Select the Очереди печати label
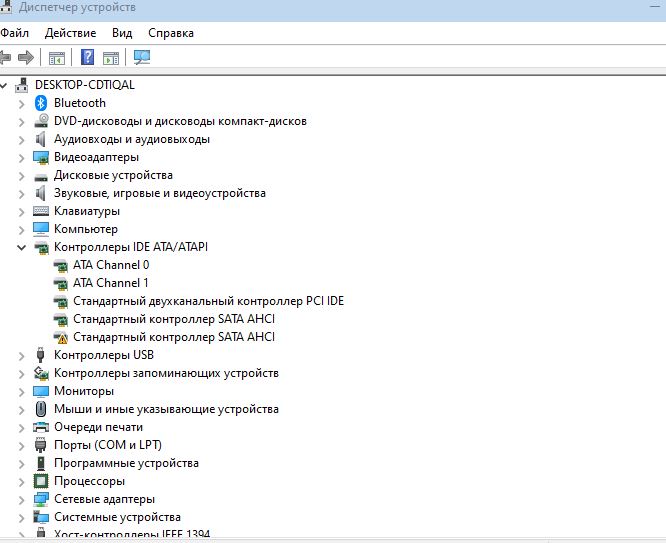 99,427
